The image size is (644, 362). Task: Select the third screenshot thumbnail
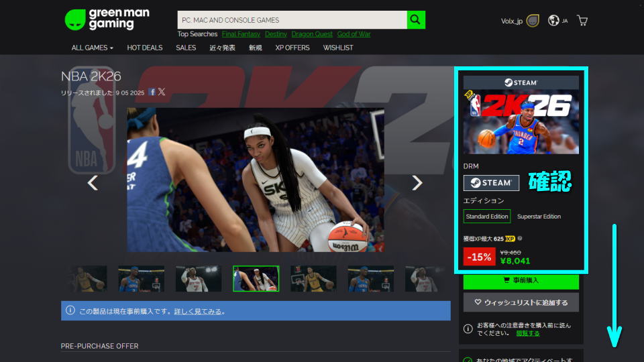coord(199,279)
